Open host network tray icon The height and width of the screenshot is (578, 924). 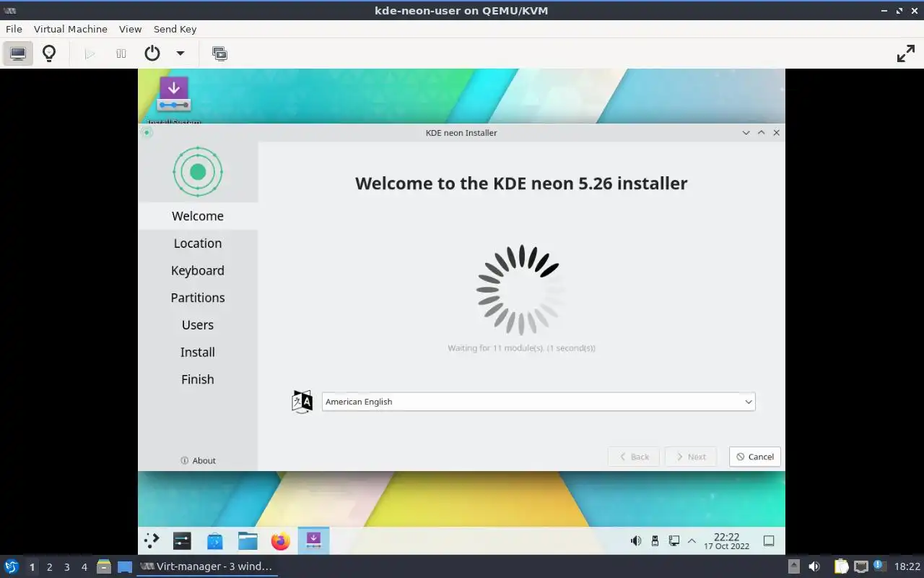click(x=860, y=566)
